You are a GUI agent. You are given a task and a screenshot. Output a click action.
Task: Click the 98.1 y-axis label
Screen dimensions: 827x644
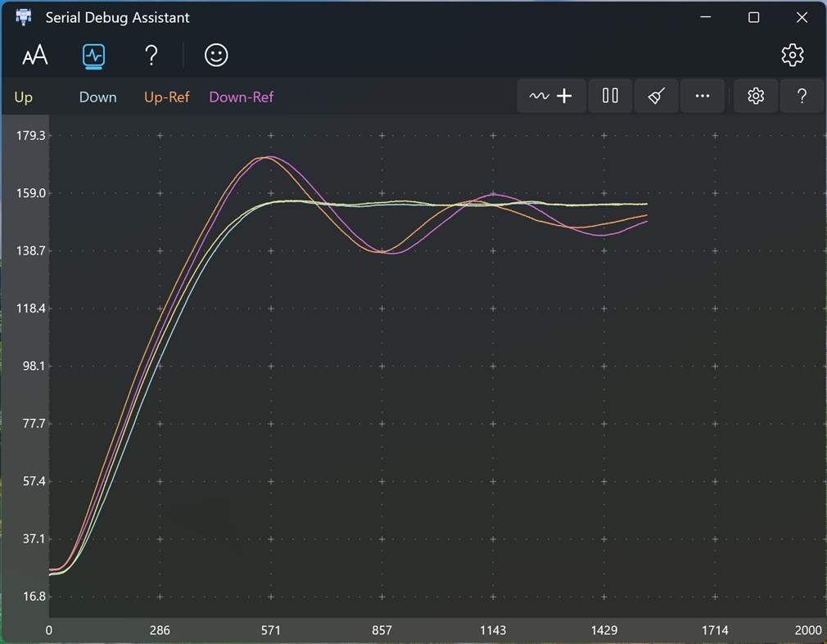coord(34,366)
